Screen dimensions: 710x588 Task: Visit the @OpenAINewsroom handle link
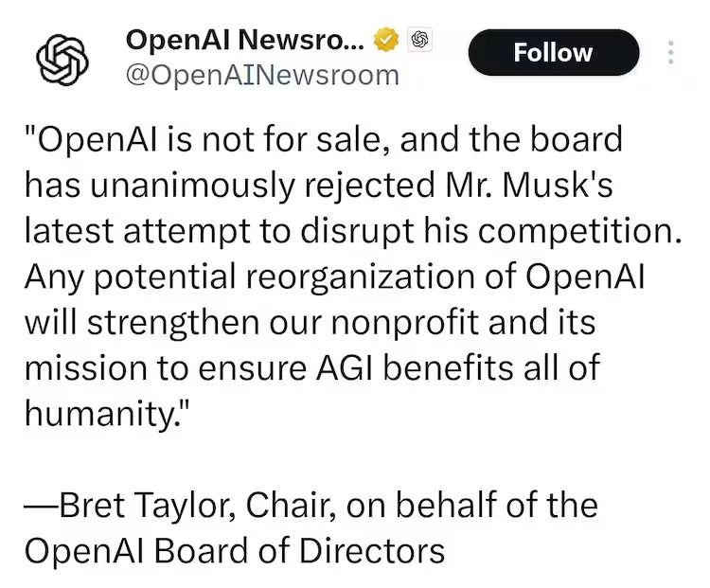point(261,75)
